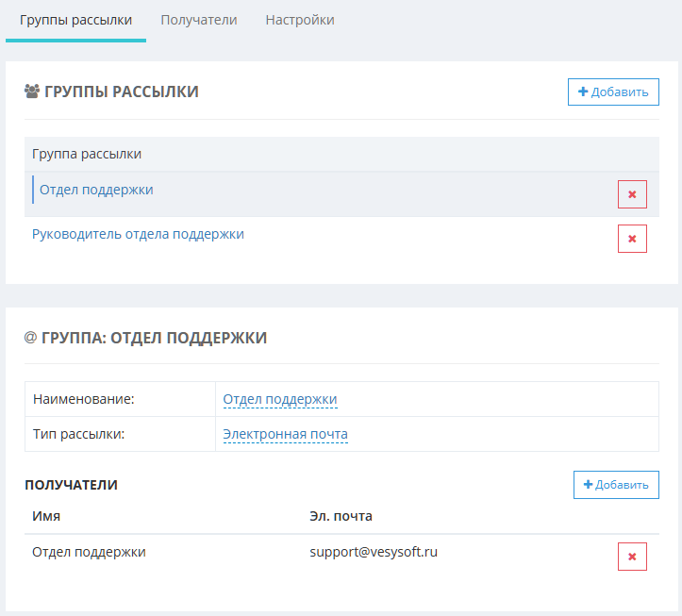Viewport: 682px width, 616px height.
Task: Click the Группа рассылки column header
Action: (x=87, y=154)
